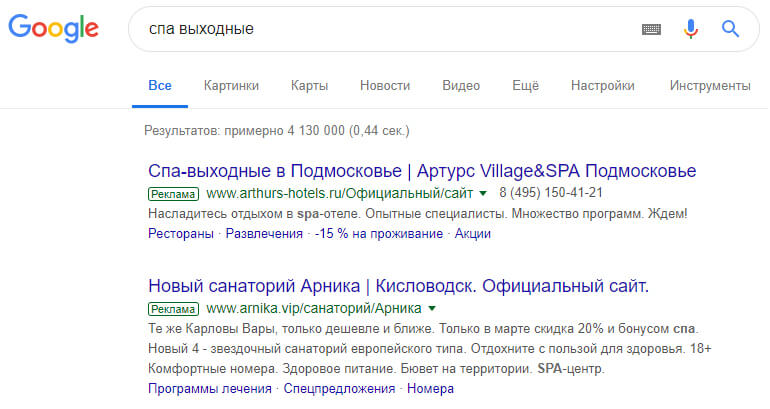Click 'Реклама' badge of arnika.vip ad
Screen dimensions: 770x409
click(x=173, y=309)
